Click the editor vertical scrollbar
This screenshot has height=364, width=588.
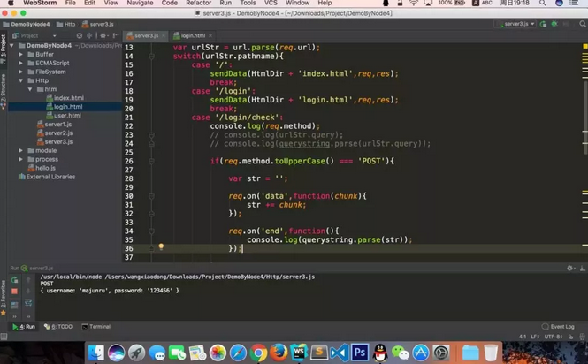click(x=585, y=118)
